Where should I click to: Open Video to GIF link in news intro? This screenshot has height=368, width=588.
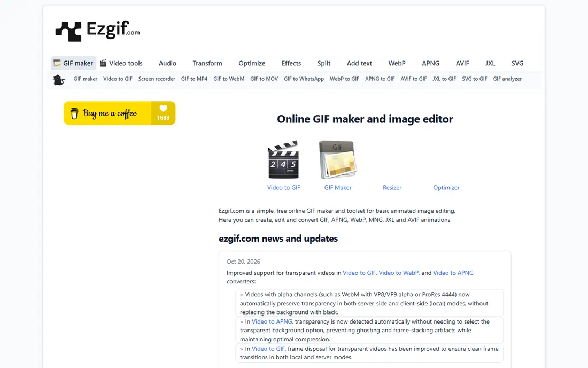pos(359,273)
